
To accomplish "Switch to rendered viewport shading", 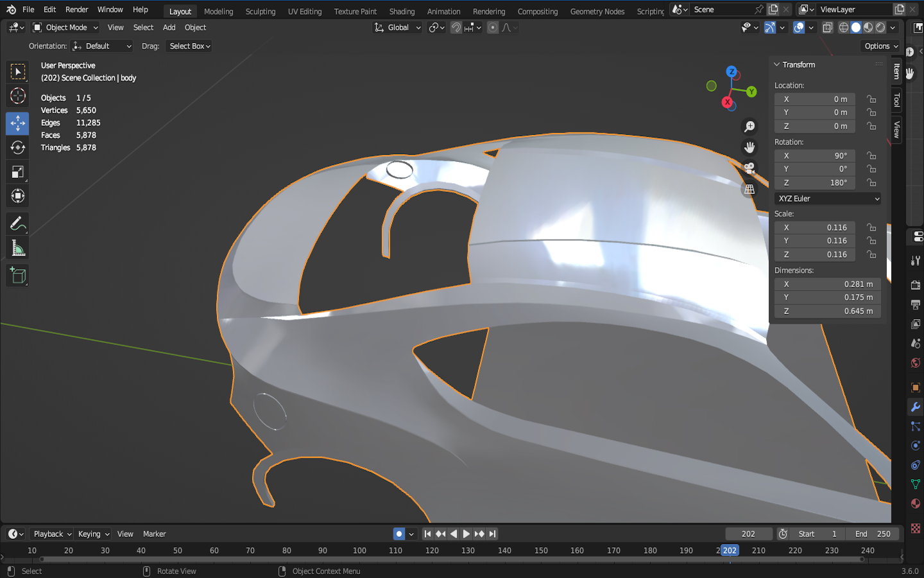I will click(x=880, y=28).
